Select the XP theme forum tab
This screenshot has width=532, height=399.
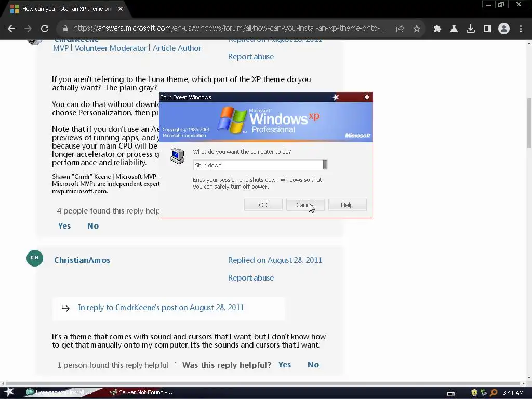click(66, 9)
